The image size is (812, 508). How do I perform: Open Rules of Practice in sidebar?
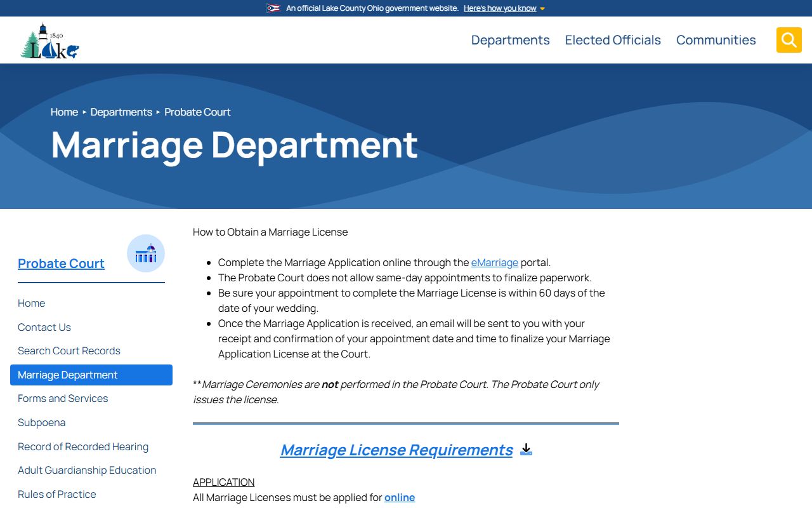pyautogui.click(x=57, y=494)
